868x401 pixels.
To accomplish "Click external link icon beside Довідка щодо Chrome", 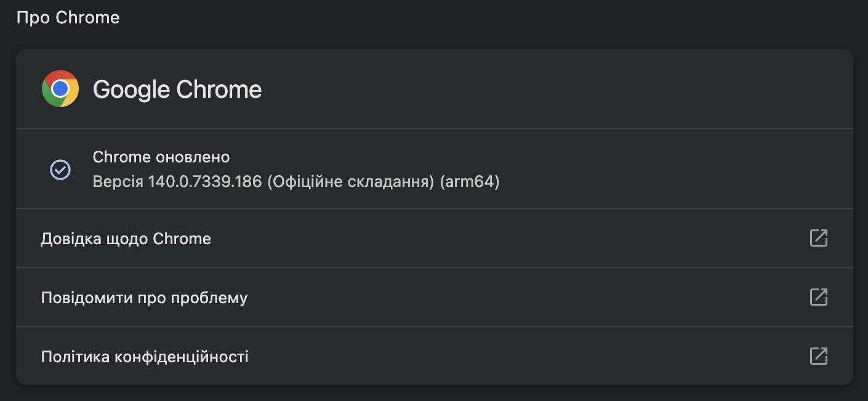I will [x=818, y=238].
